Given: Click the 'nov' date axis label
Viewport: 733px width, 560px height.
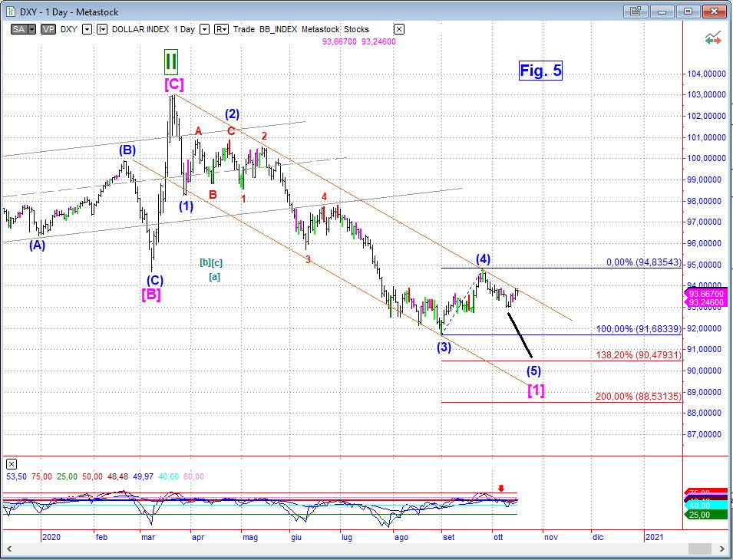Looking at the screenshot, I should [552, 538].
